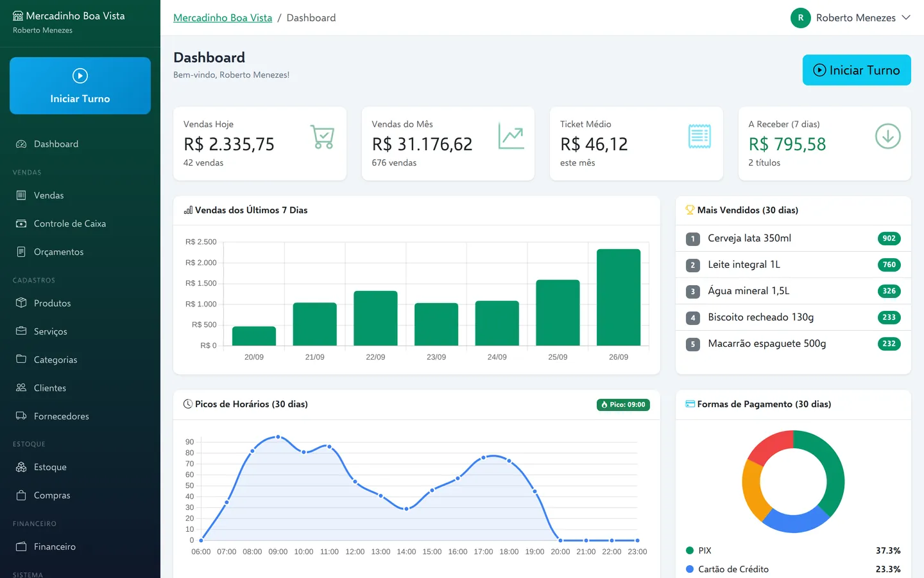This screenshot has height=578, width=924.
Task: Click the trend chart icon in Vendas do Mês
Action: point(511,136)
